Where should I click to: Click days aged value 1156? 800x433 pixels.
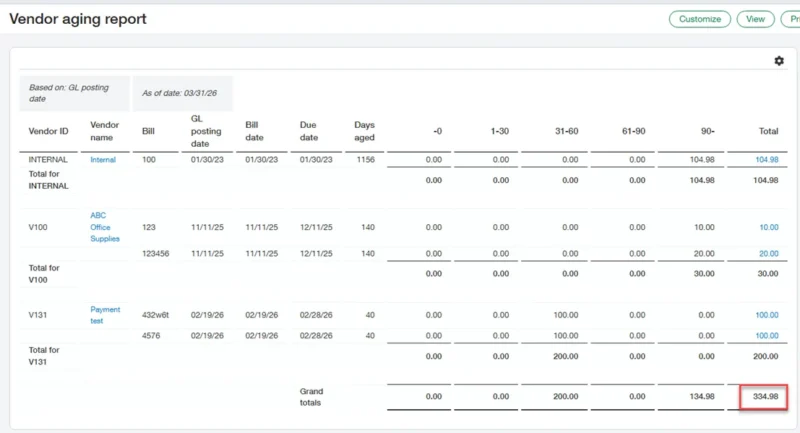(366, 160)
